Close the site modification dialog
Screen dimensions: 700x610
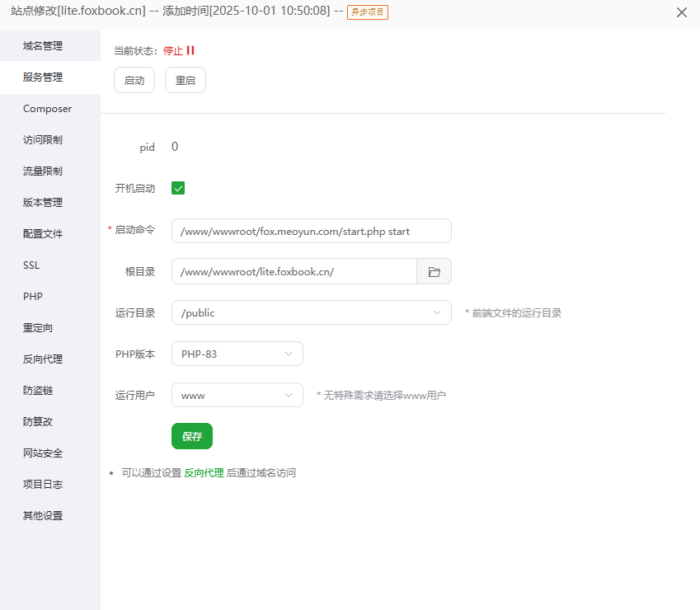681,12
